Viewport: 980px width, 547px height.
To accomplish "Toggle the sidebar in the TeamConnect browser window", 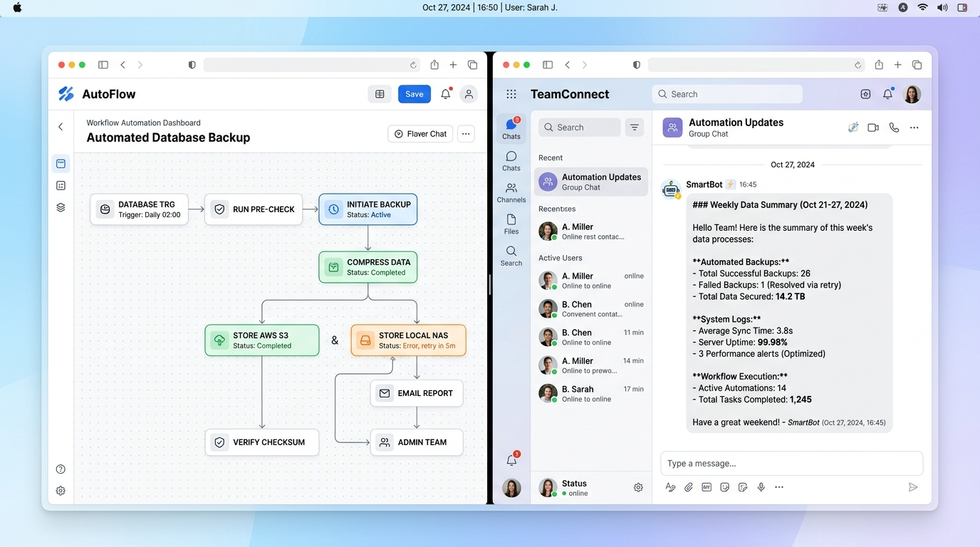I will coord(548,65).
